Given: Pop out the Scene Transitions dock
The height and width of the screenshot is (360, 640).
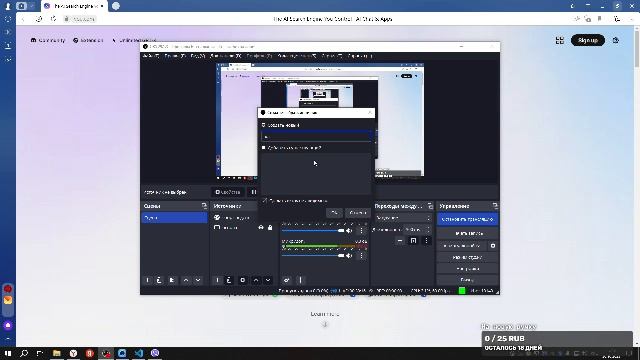Looking at the screenshot, I should pyautogui.click(x=430, y=206).
